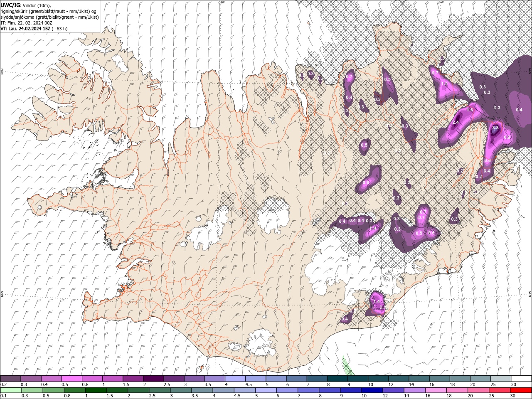The width and height of the screenshot is (532, 399).
Task: Click the deep navy blue 10 swatch in bottom legend row
Action: coord(372,390)
